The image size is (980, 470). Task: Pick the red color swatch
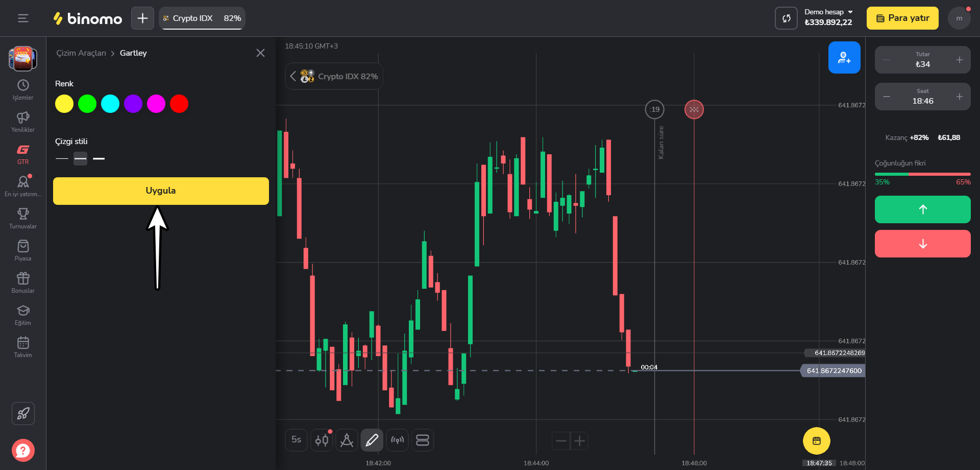pos(179,104)
